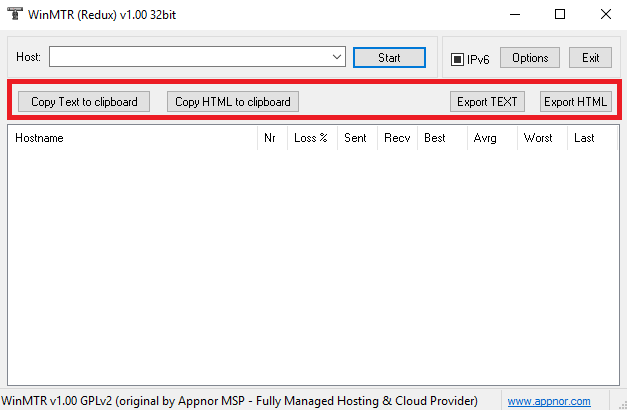
Task: Minimize the WinMTR window
Action: 515,14
